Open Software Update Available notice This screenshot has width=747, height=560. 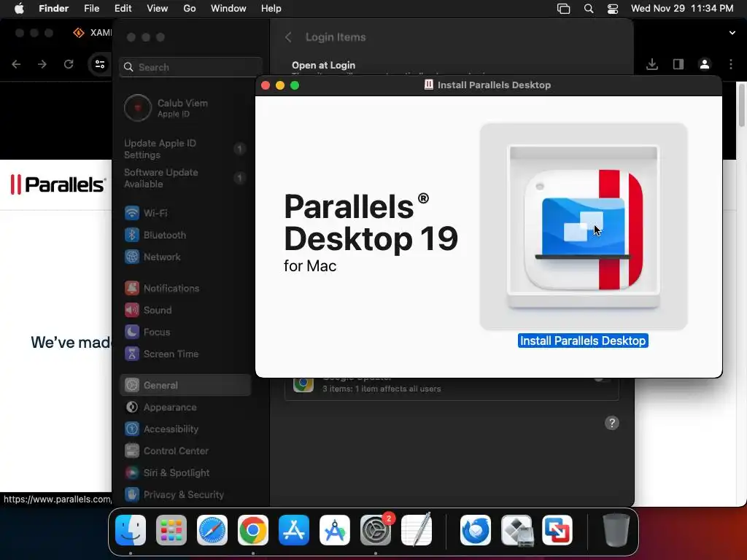186,178
